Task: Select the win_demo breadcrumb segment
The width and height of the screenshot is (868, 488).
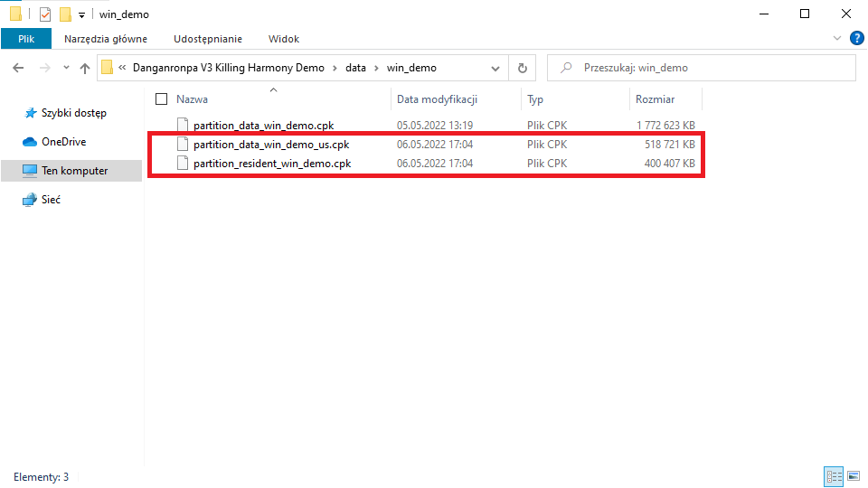Action: point(411,68)
